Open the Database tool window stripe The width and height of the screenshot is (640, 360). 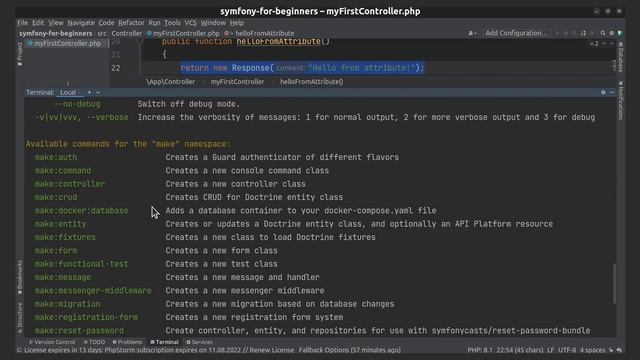point(620,57)
